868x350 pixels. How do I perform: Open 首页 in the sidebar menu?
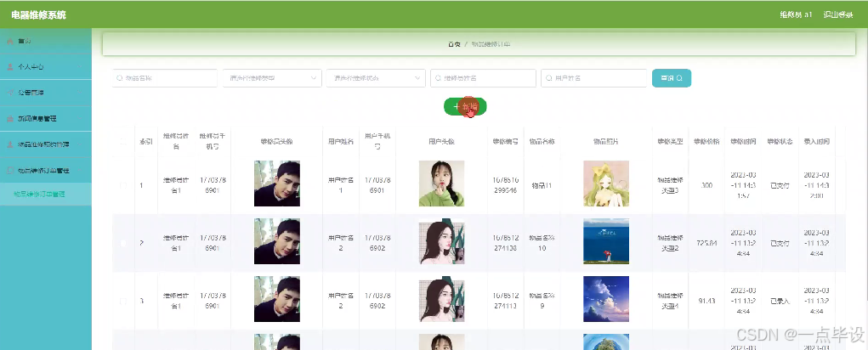tap(46, 42)
